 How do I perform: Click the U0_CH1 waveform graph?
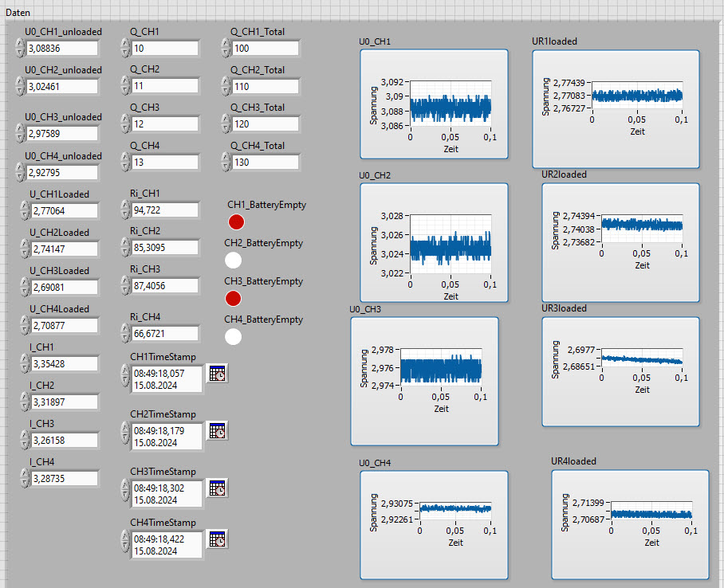tap(434, 104)
